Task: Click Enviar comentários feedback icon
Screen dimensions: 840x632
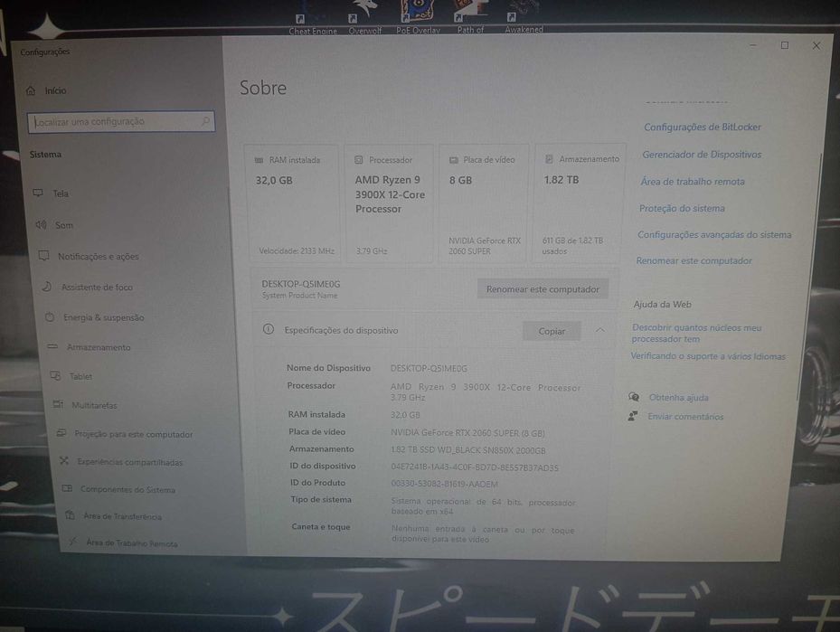Action: coord(633,416)
